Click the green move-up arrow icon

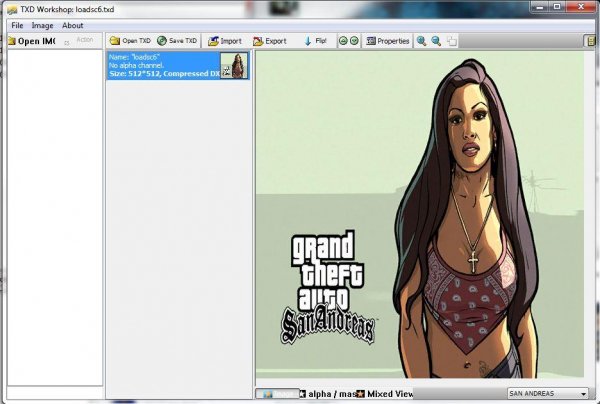click(x=343, y=41)
